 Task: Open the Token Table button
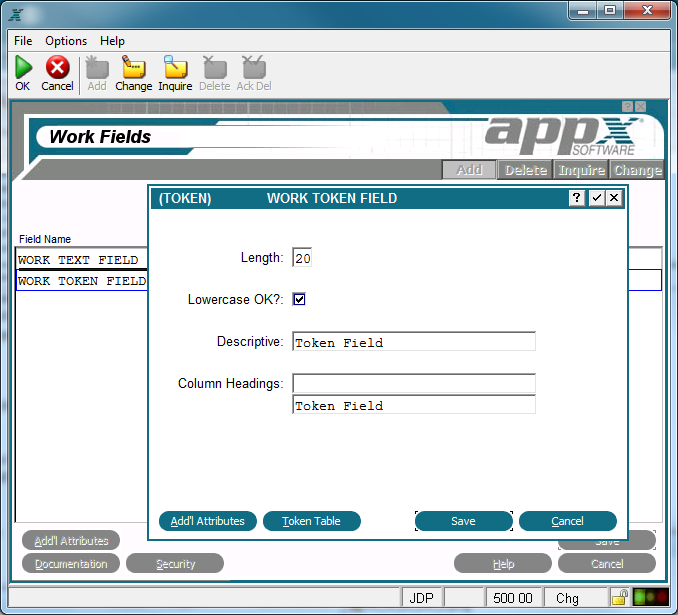pos(311,521)
